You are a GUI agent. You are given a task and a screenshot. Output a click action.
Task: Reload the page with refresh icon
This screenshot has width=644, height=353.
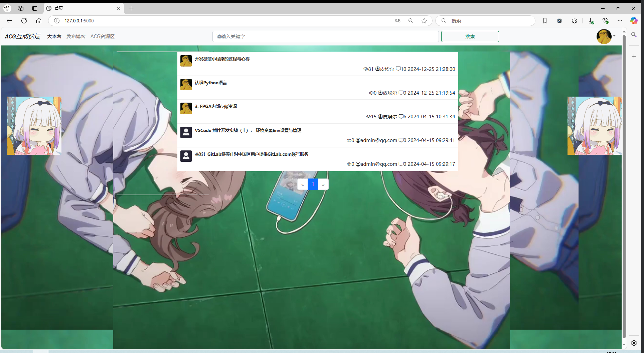coord(24,21)
